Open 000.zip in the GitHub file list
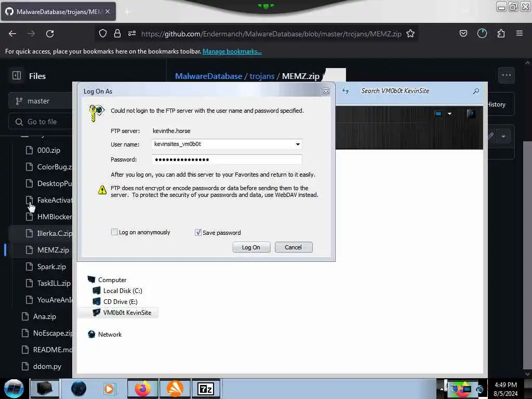Viewport: 532px width, 399px height. coord(48,150)
